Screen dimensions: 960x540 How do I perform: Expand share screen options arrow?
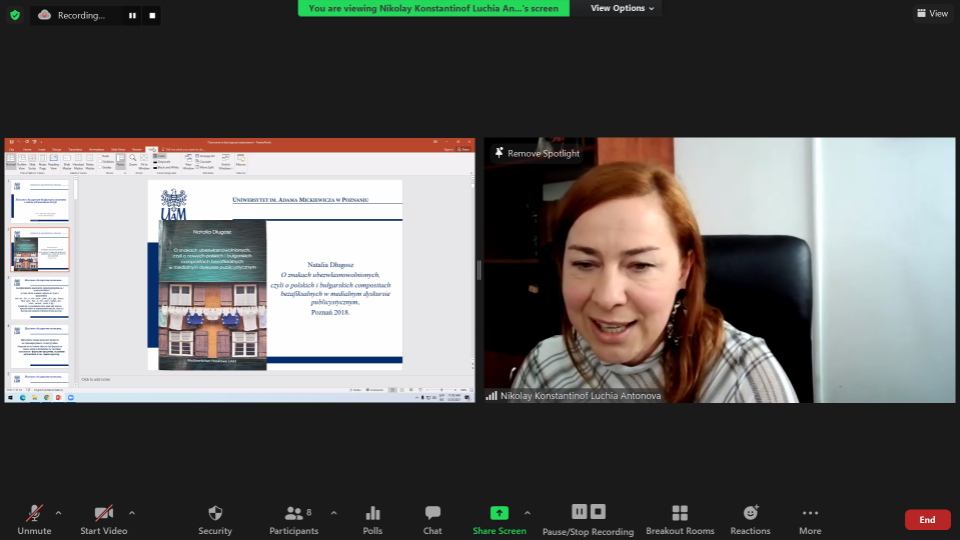pos(527,513)
